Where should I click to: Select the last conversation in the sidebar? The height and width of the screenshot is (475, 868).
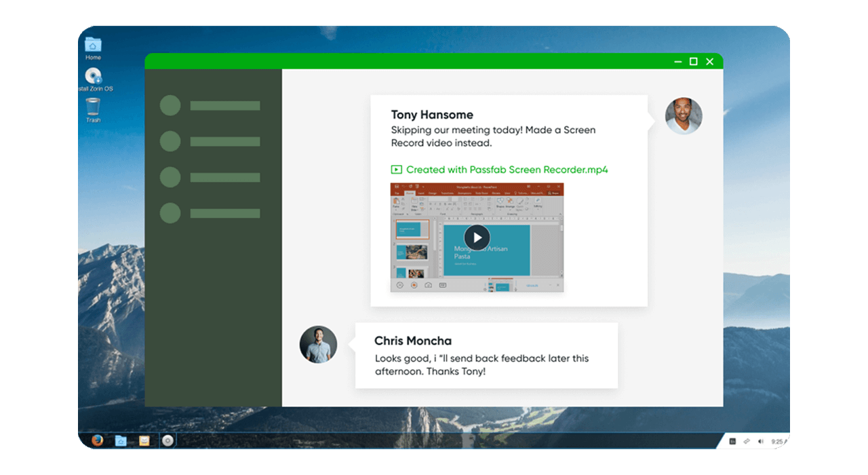click(210, 214)
